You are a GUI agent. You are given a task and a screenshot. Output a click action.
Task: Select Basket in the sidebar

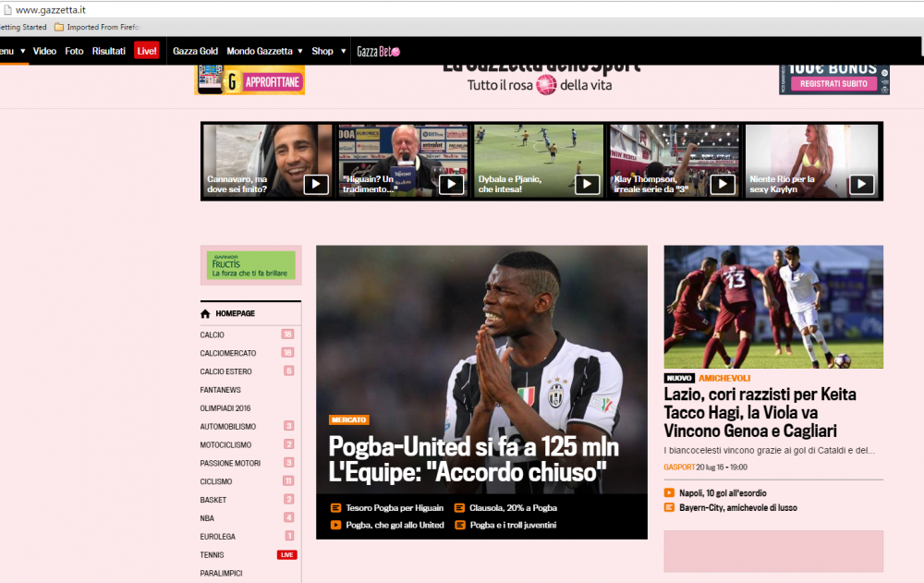213,499
